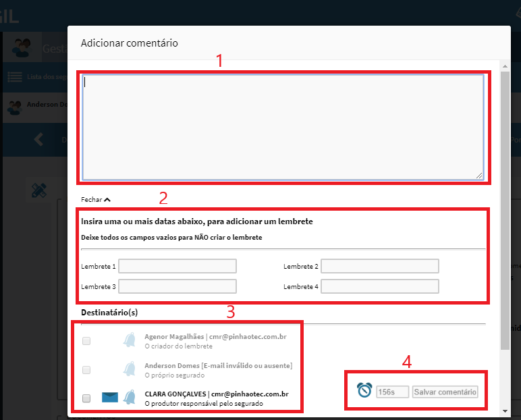Collapse the reminder section with Fechar
This screenshot has width=521, height=420.
pyautogui.click(x=96, y=199)
